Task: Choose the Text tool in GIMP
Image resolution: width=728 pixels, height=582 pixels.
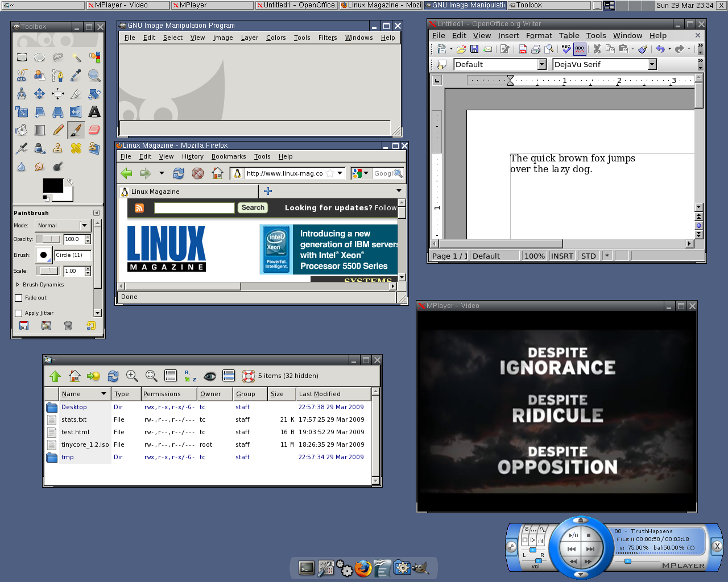Action: click(x=94, y=112)
